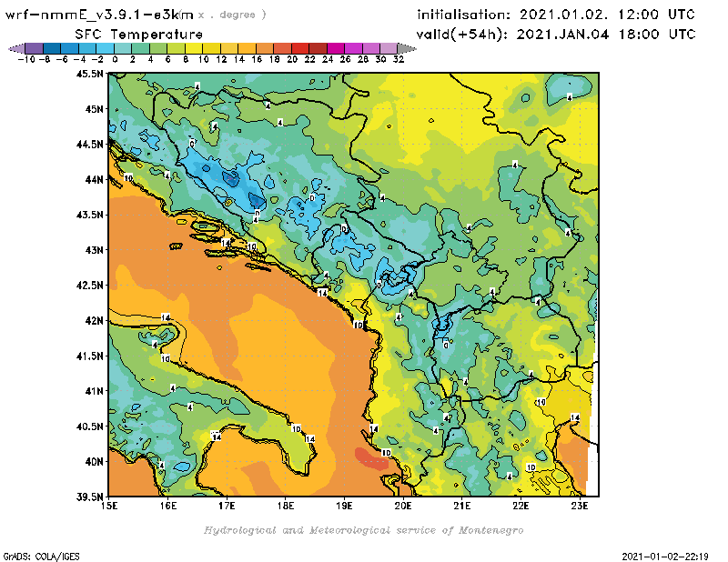Click the longitude label '23E'
This screenshot has height=562, width=728.
tap(580, 506)
